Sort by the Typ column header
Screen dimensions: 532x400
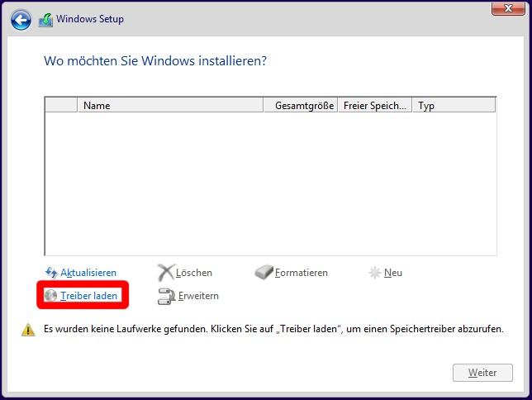pyautogui.click(x=454, y=105)
